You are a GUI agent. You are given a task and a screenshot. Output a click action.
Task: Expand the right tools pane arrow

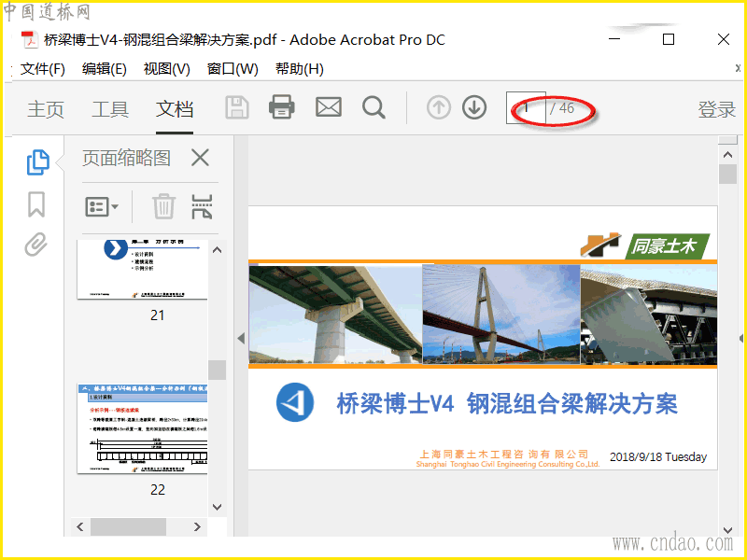[x=741, y=338]
